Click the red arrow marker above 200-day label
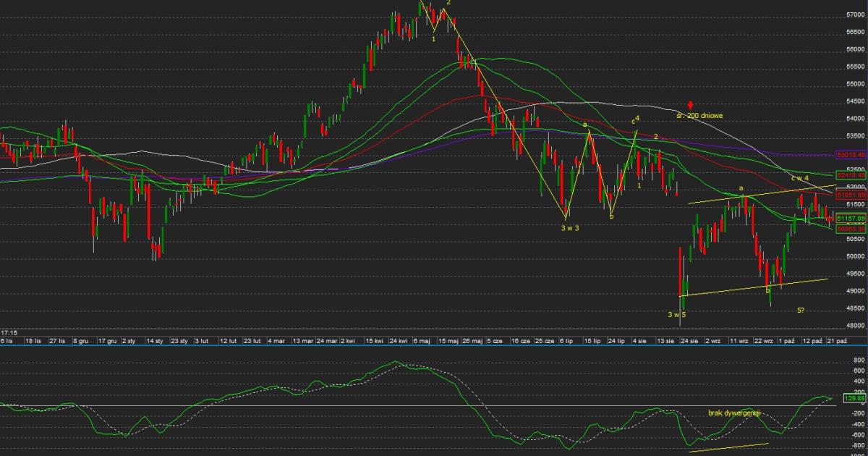Screen dimensions: 868x456 (691, 105)
